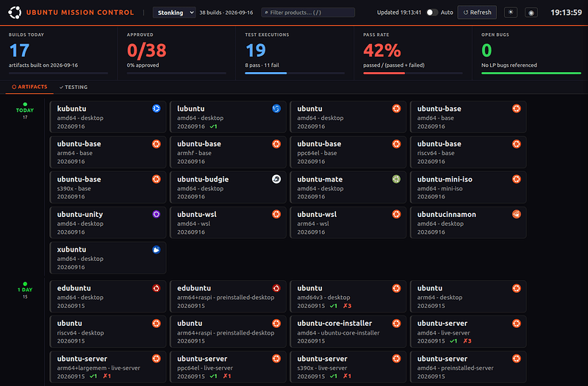The height and width of the screenshot is (386, 588).
Task: Click the 1 DAY timeline marker
Action: click(x=25, y=290)
